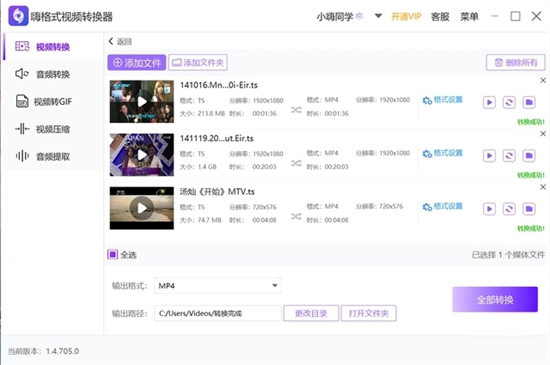The height and width of the screenshot is (365, 550).
Task: Play thumbnail of 141016.Mn...0i-Eir.ts
Action: [x=142, y=102]
